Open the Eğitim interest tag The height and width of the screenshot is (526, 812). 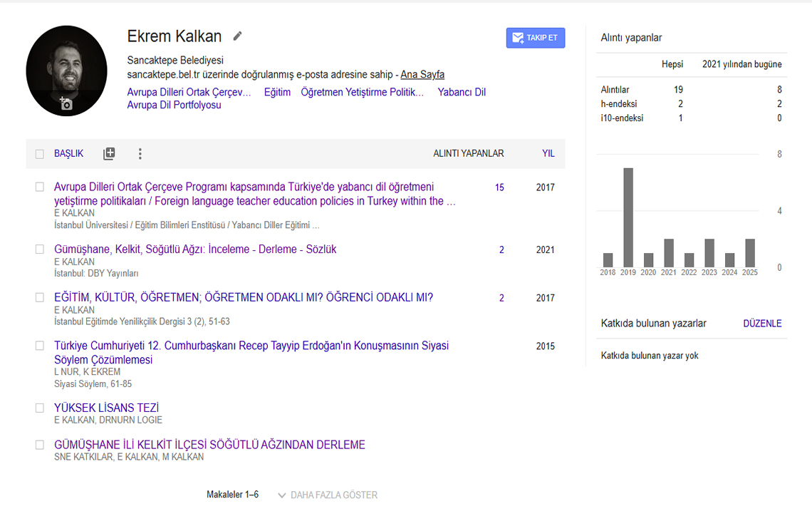tap(277, 92)
